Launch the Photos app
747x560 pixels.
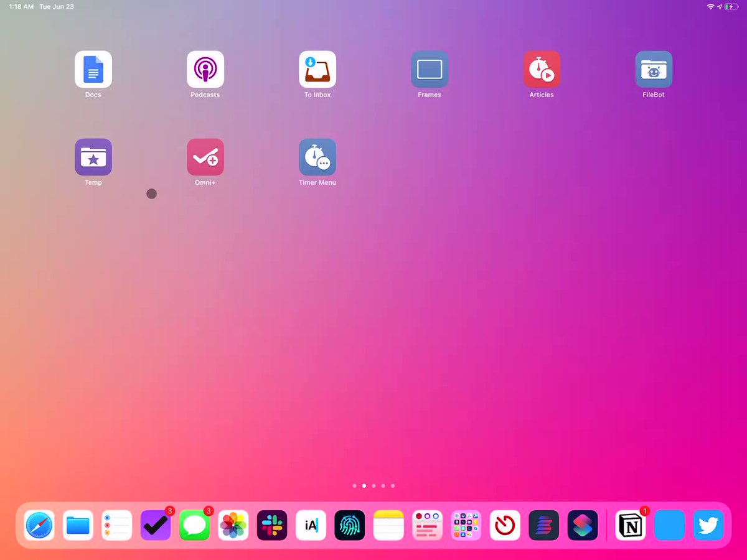click(x=233, y=525)
